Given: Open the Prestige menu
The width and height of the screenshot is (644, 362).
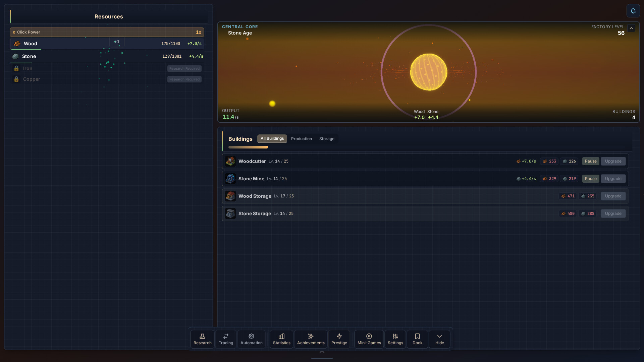Looking at the screenshot, I should pos(339,339).
